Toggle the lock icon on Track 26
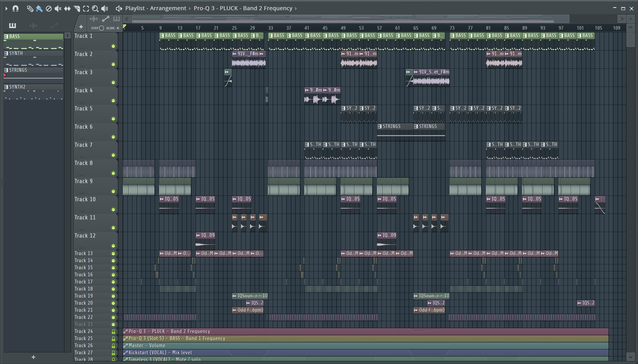Screen dimensions: 638x364 [113, 346]
